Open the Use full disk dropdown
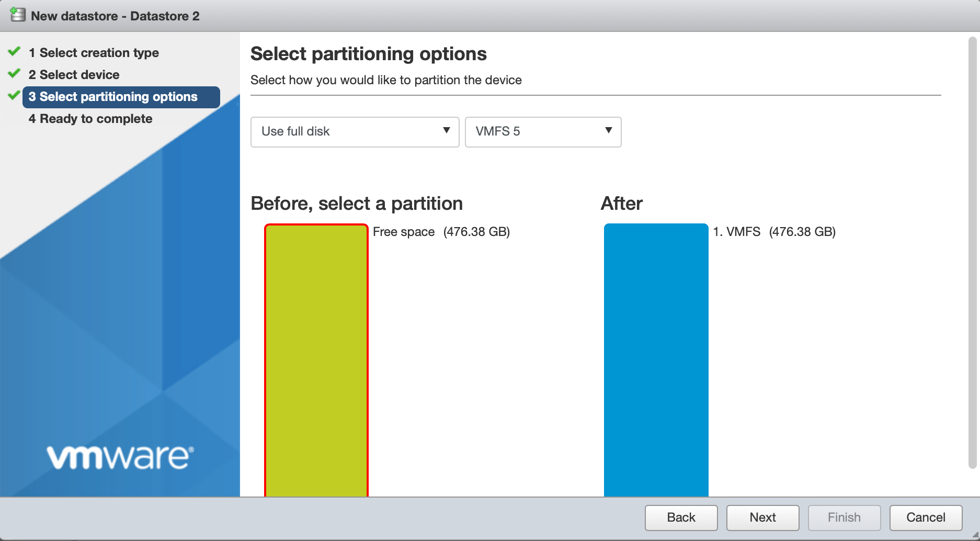Image resolution: width=980 pixels, height=541 pixels. 355,132
